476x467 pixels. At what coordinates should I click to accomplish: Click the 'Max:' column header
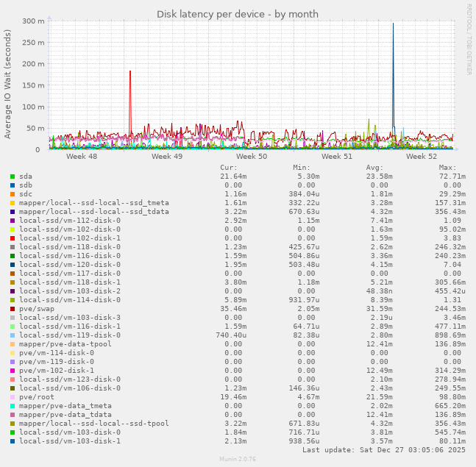click(x=447, y=168)
